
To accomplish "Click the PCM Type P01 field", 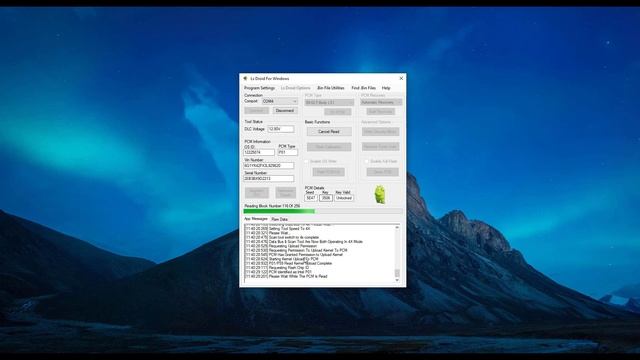I will tap(288, 152).
